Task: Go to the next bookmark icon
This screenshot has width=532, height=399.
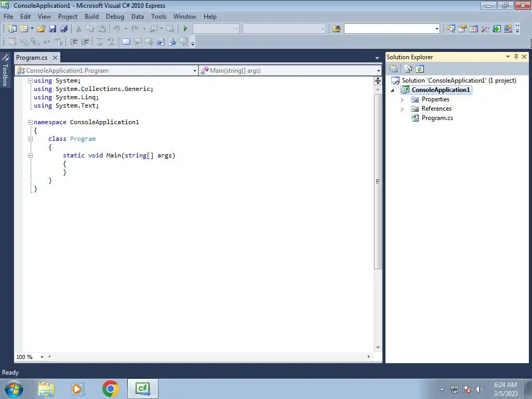Action: pos(149,42)
